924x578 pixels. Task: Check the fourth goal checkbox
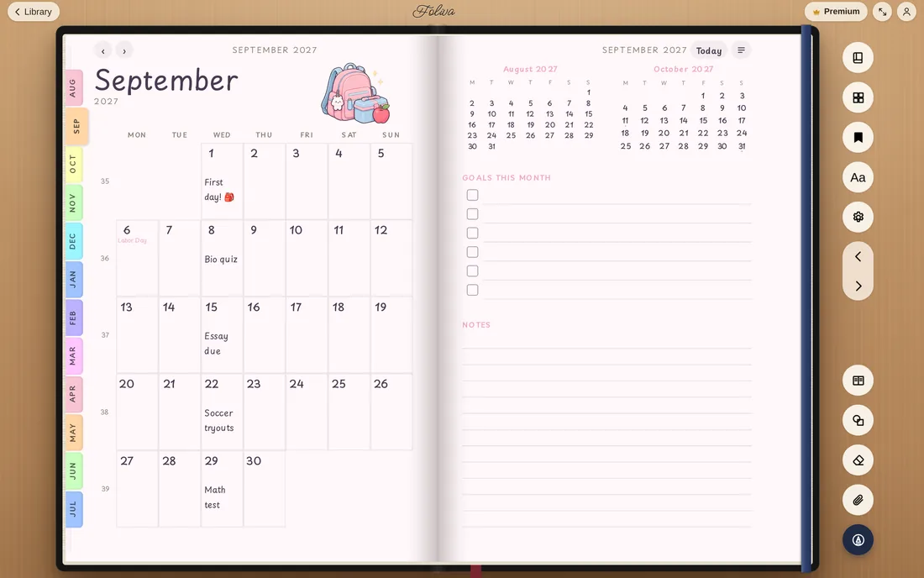(473, 252)
